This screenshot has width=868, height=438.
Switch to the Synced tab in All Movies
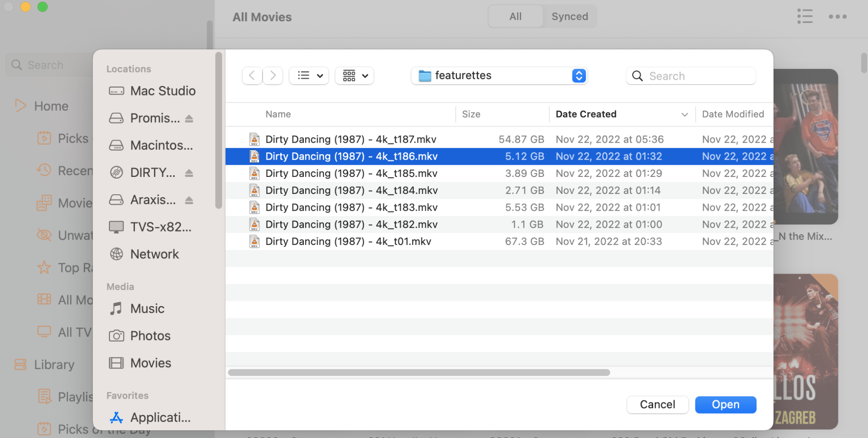570,16
